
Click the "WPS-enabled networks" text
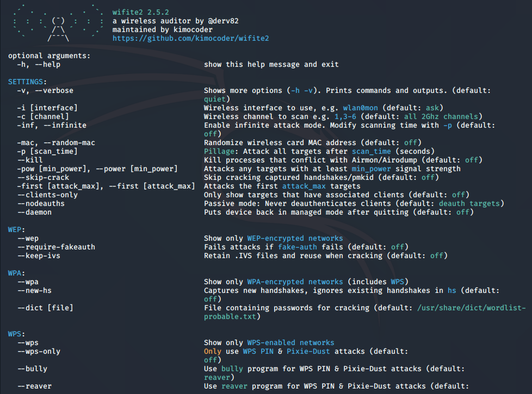pos(290,343)
